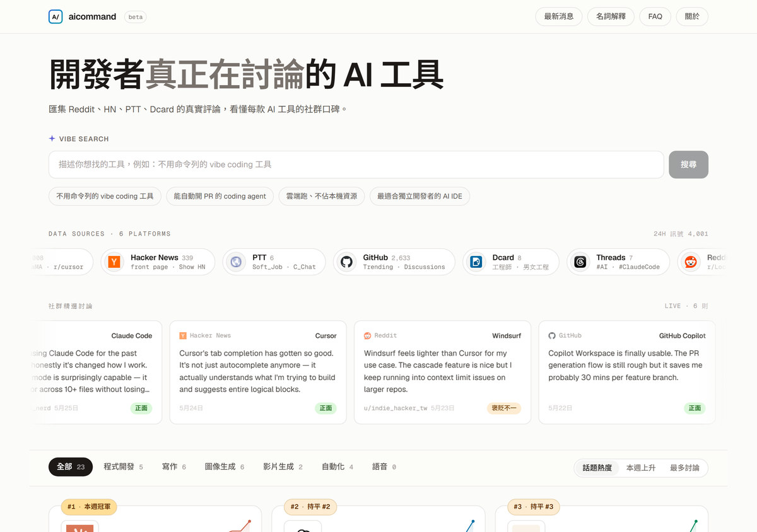Click the trend chart on #1 card
This screenshot has width=757, height=532.
(238, 526)
